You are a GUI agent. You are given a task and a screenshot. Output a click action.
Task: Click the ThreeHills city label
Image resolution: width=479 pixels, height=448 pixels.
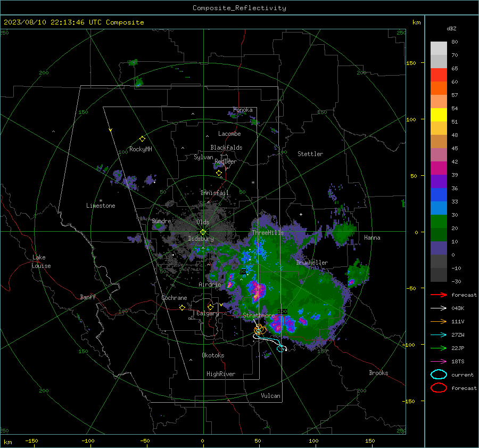(x=268, y=233)
